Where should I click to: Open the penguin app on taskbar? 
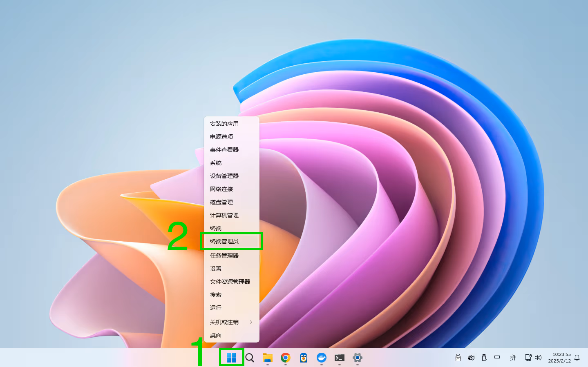click(x=304, y=358)
